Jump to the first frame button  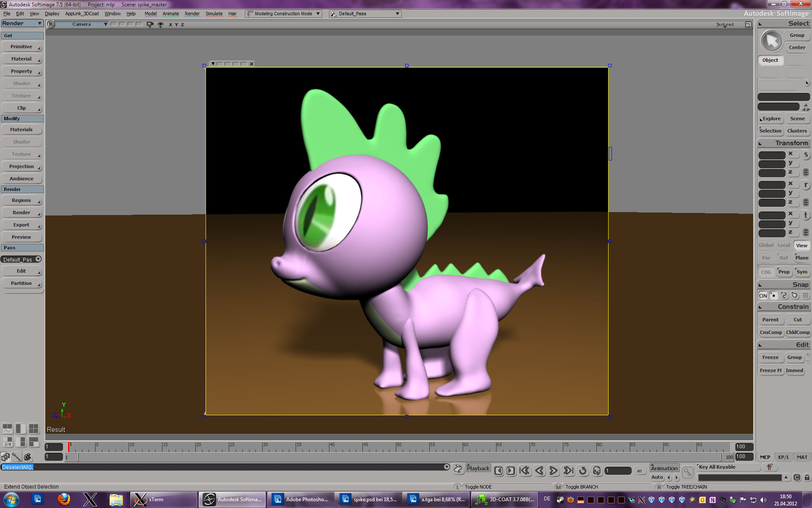(524, 471)
